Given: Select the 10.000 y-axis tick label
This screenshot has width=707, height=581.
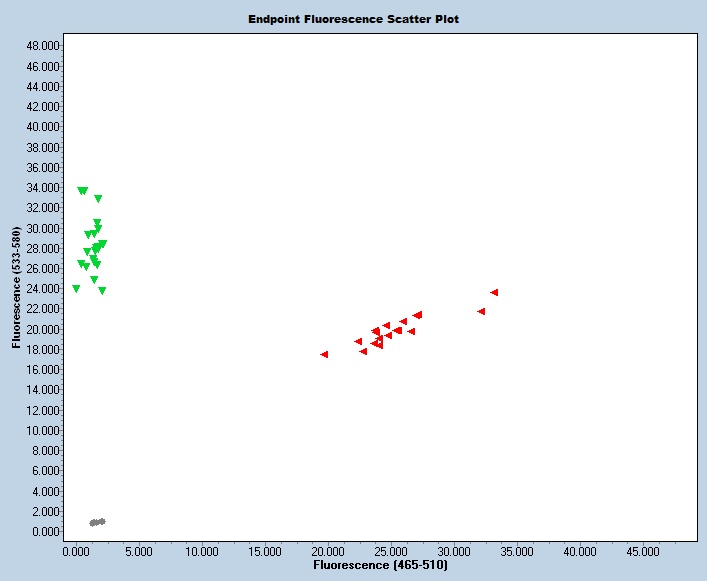Looking at the screenshot, I should [x=44, y=431].
